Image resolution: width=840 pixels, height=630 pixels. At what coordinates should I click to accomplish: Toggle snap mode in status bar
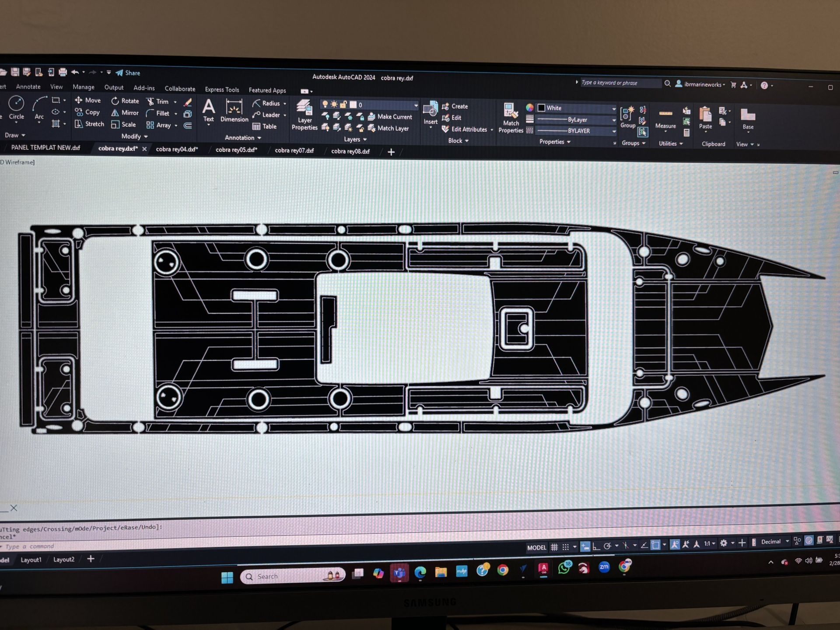(566, 547)
